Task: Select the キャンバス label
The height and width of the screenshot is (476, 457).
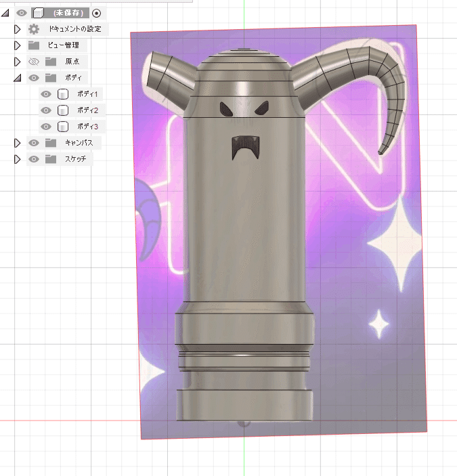Action: [79, 142]
